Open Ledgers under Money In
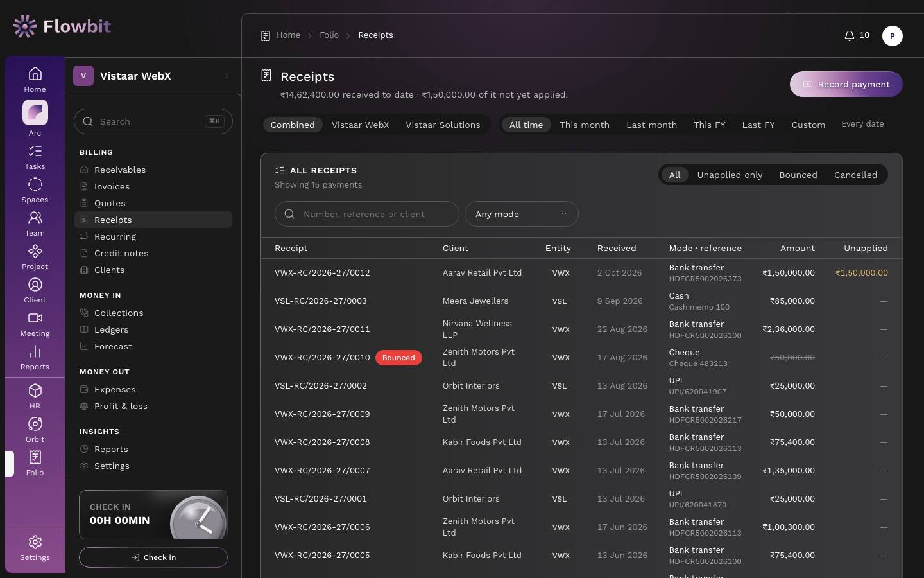Screen dimensions: 924x578 pyautogui.click(x=153, y=329)
